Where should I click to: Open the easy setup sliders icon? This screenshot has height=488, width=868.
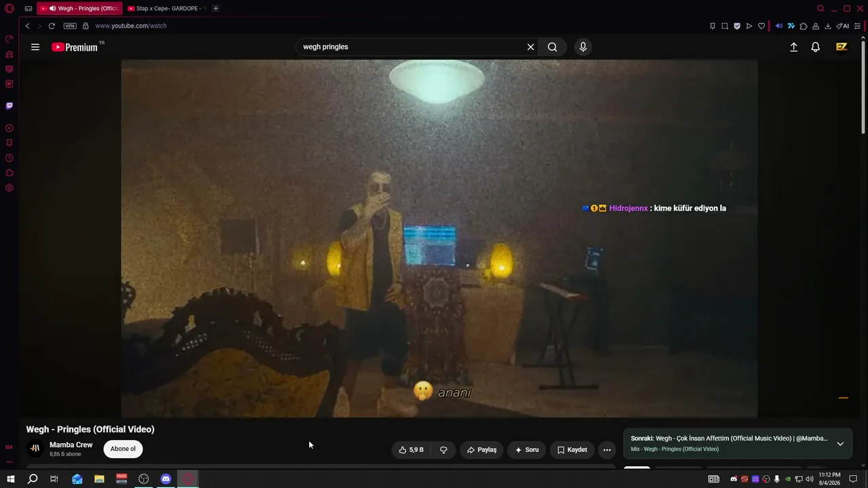[857, 26]
